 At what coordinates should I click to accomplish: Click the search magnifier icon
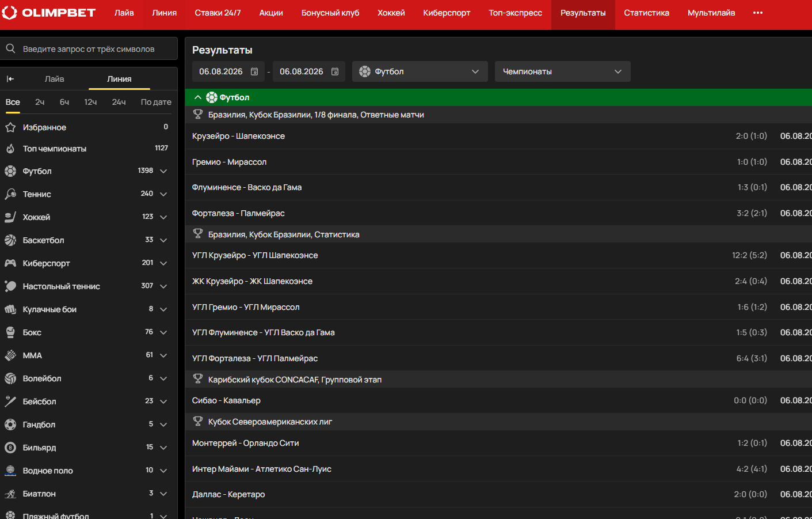click(x=10, y=49)
